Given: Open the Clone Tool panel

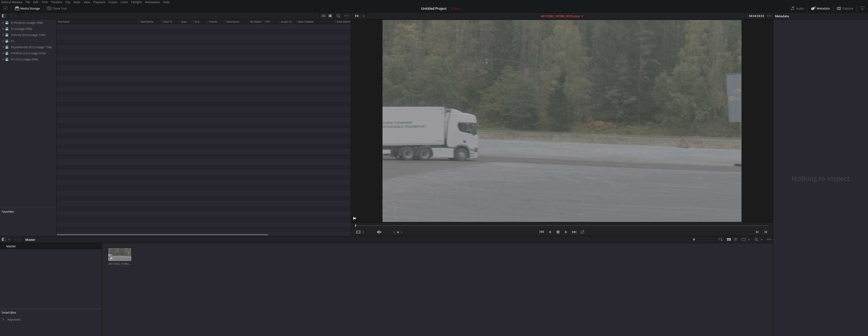Looking at the screenshot, I should point(57,8).
